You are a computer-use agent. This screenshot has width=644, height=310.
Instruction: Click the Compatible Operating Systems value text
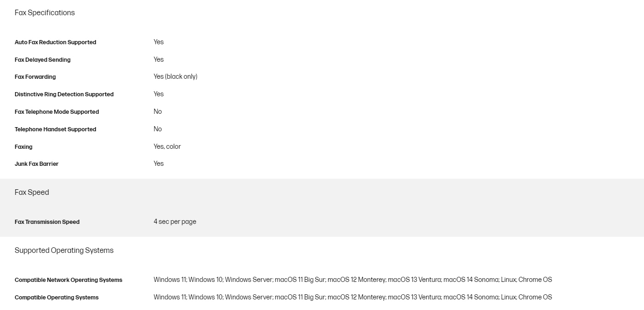353,297
